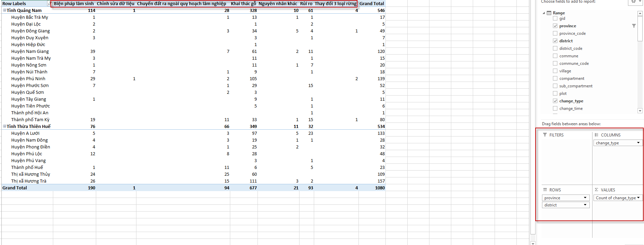Select the 'Huyện Nam Trà My' row label
This screenshot has width=644, height=245.
(31, 58)
